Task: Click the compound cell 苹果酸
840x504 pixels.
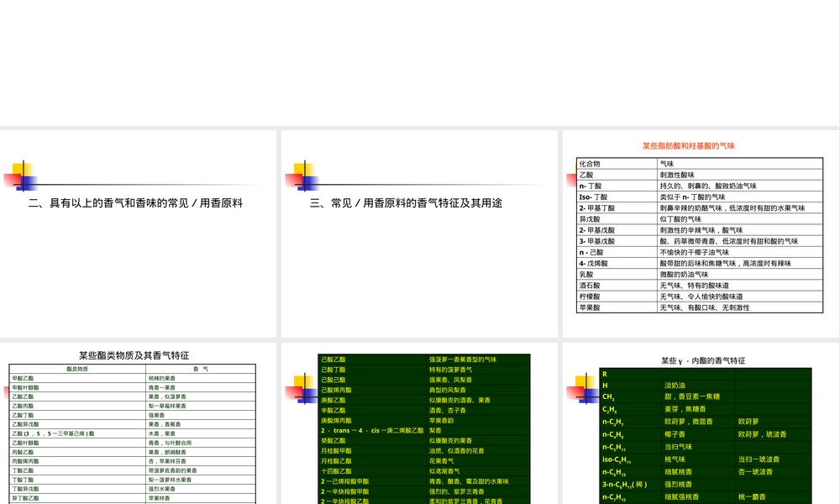Action: click(x=617, y=307)
